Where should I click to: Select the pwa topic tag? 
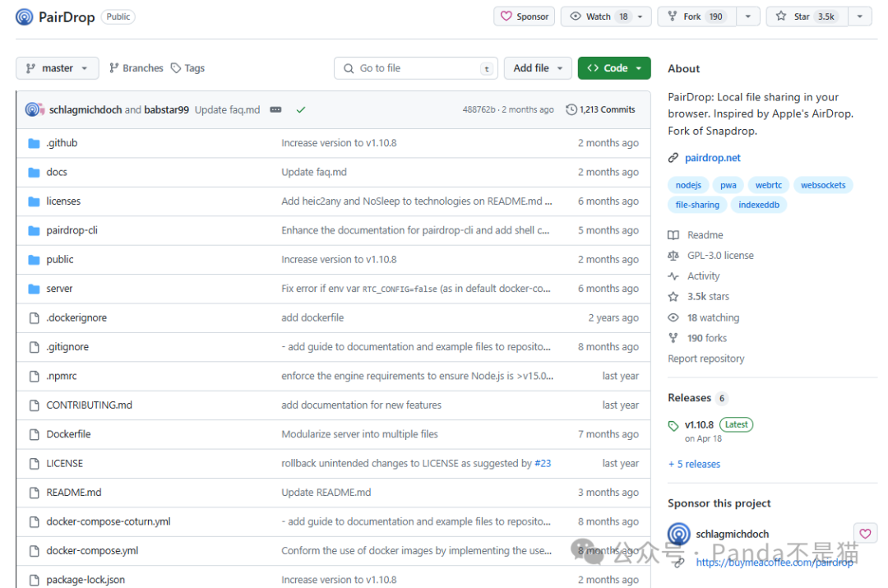click(728, 185)
